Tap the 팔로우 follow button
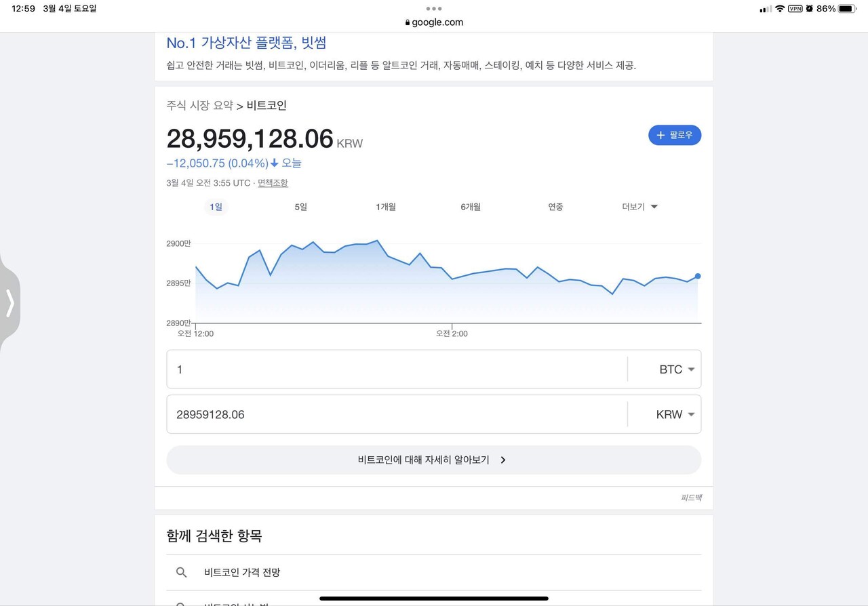The width and height of the screenshot is (868, 606). (675, 135)
